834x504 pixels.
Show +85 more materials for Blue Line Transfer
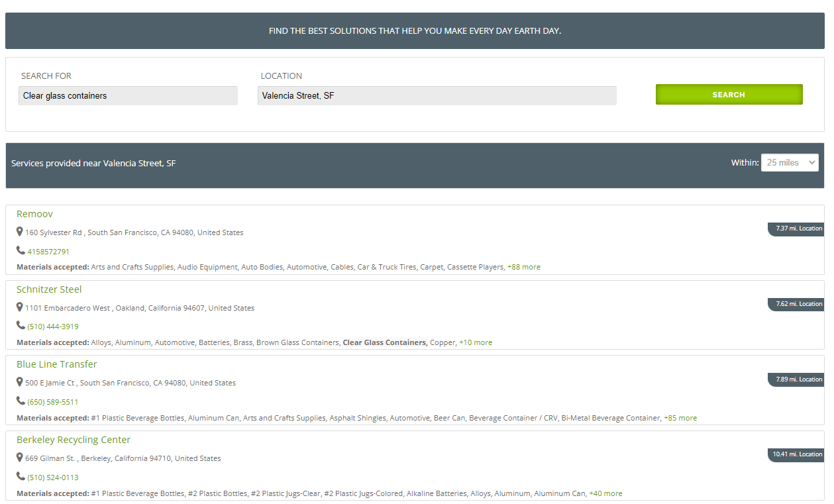pyautogui.click(x=680, y=418)
